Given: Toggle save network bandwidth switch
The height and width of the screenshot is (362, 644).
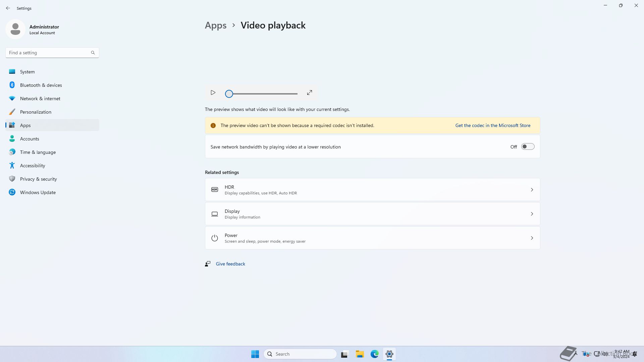Looking at the screenshot, I should click(x=527, y=147).
